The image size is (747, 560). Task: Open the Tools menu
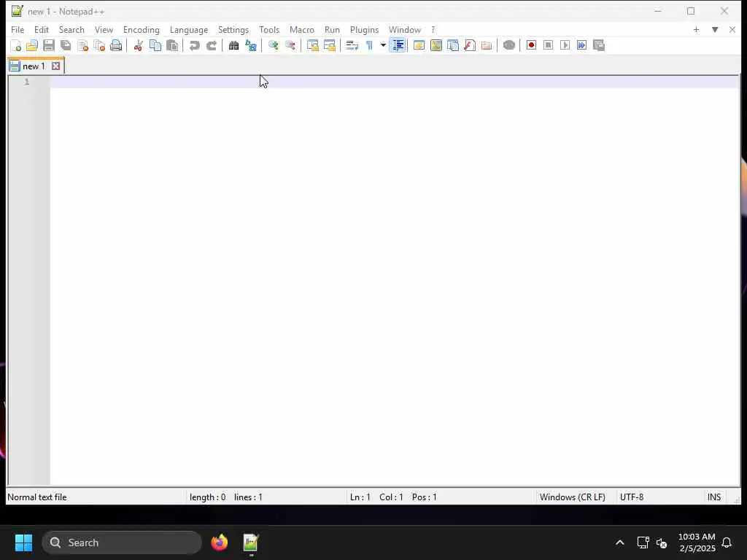[x=269, y=29]
